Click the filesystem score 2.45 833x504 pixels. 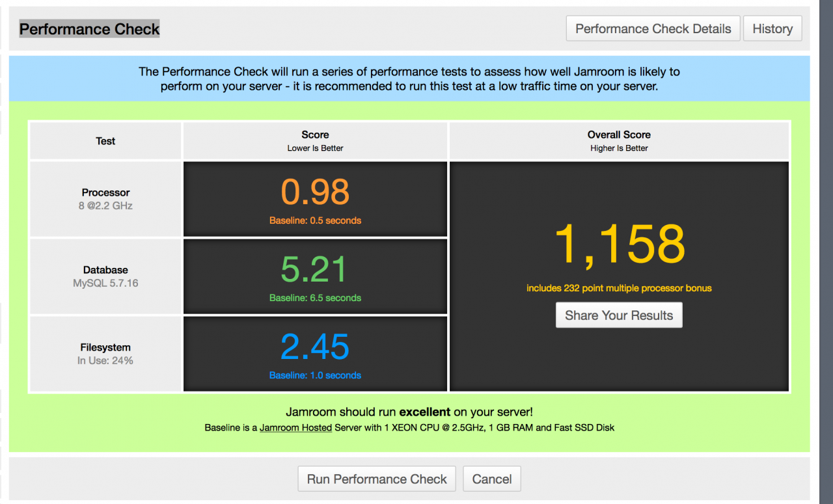pyautogui.click(x=315, y=347)
